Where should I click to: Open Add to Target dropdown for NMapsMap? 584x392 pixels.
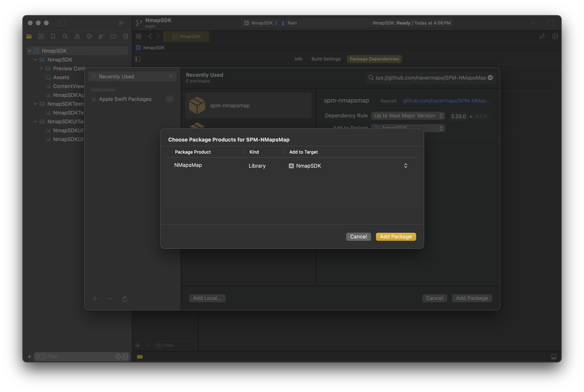[405, 166]
